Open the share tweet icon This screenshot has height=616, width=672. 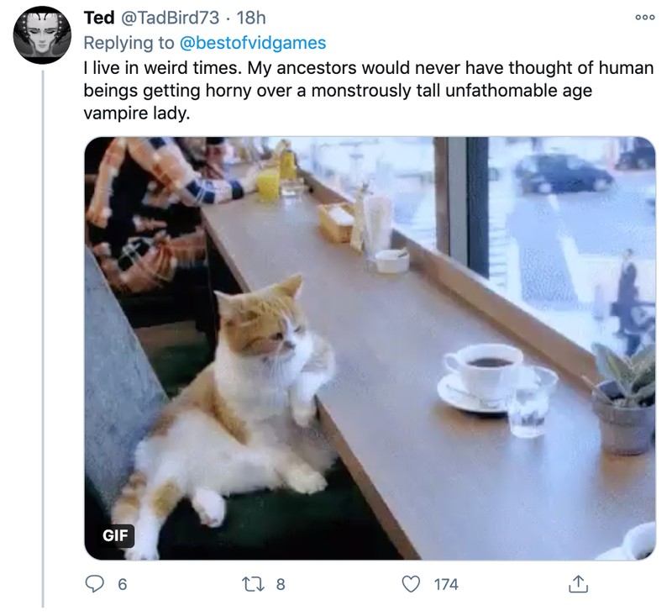tap(579, 583)
